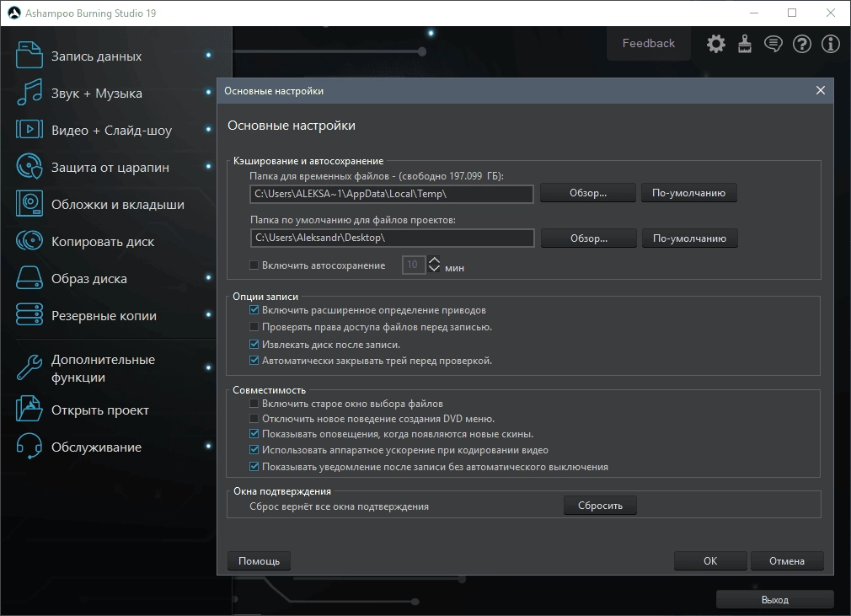Toggle Использовать аппаратное ускорение при кодировании видео
The image size is (851, 616).
point(254,449)
